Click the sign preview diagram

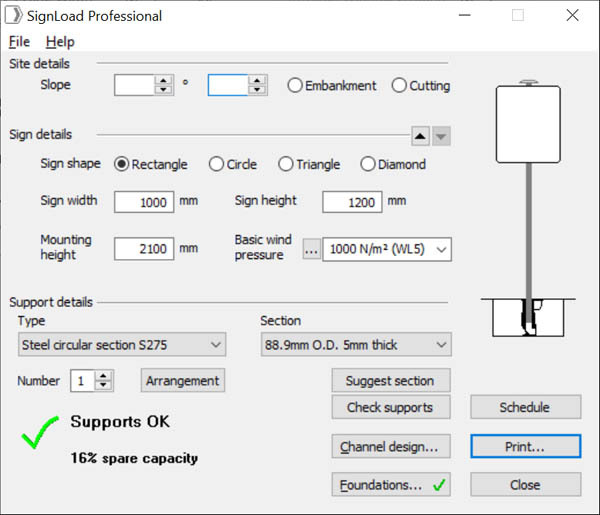pos(527,210)
